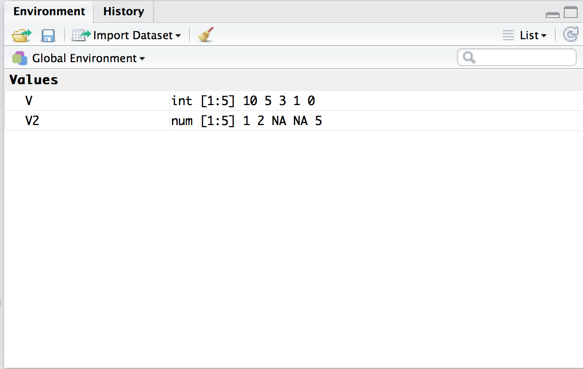Select the Environment tab
The image size is (583, 369).
[x=49, y=12]
